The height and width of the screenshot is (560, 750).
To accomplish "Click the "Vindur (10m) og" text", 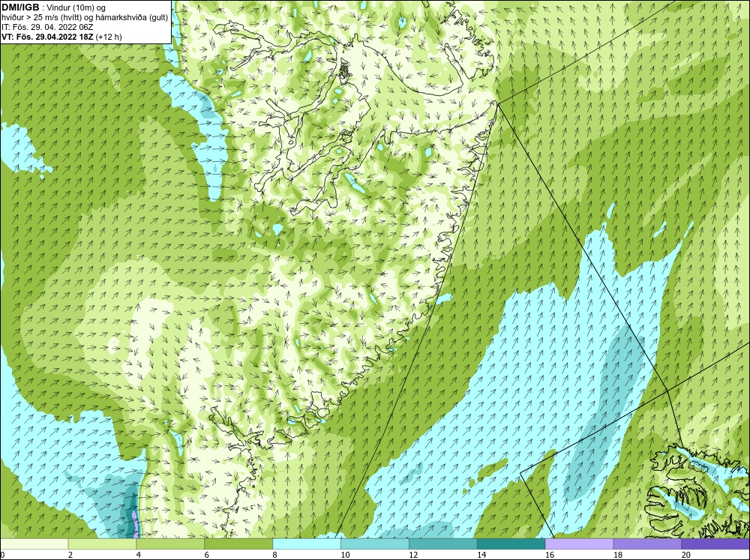I will click(77, 8).
